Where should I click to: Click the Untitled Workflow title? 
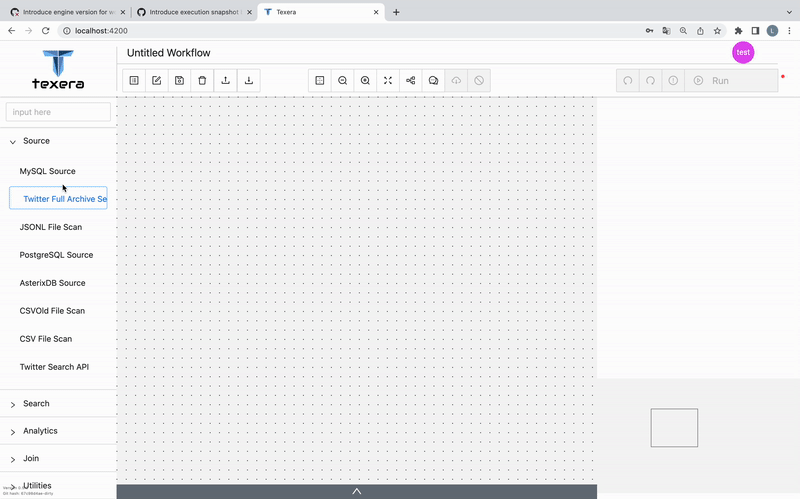click(168, 53)
